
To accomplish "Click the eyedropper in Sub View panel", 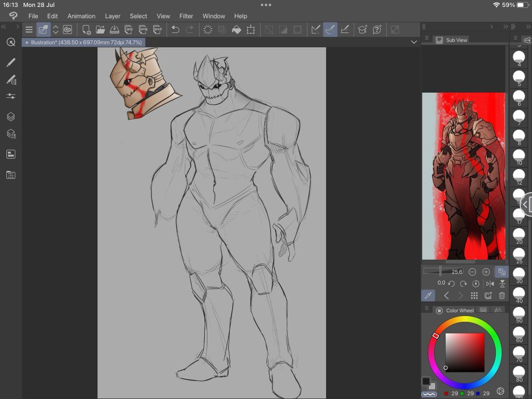I will click(x=427, y=296).
